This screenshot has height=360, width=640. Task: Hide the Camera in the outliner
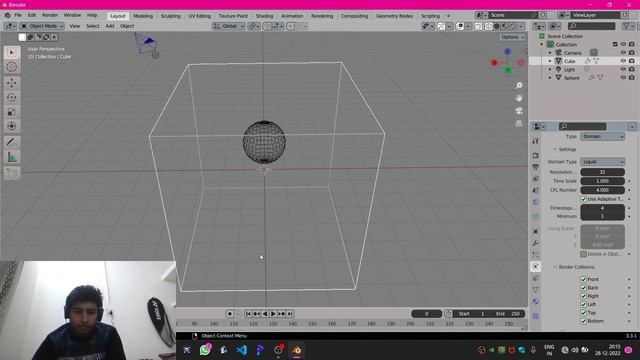[623, 53]
